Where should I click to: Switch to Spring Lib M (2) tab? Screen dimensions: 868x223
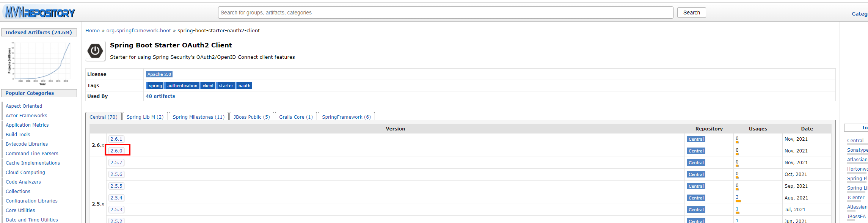145,117
